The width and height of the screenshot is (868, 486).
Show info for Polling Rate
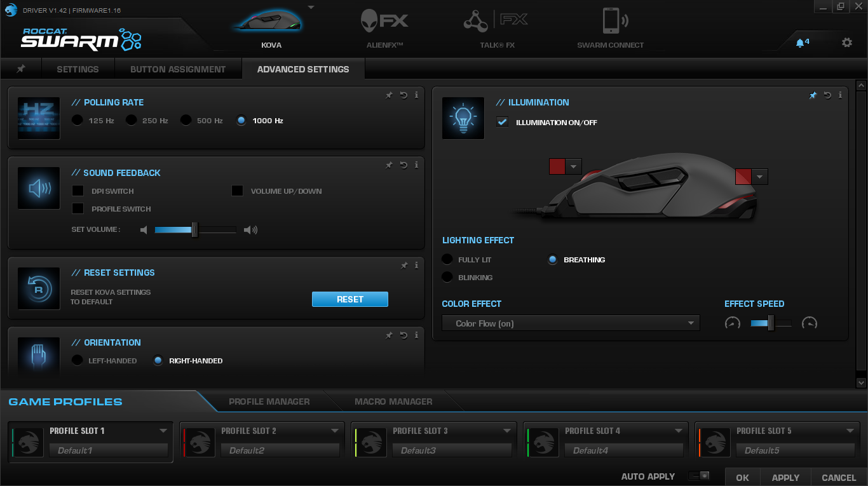coord(416,95)
